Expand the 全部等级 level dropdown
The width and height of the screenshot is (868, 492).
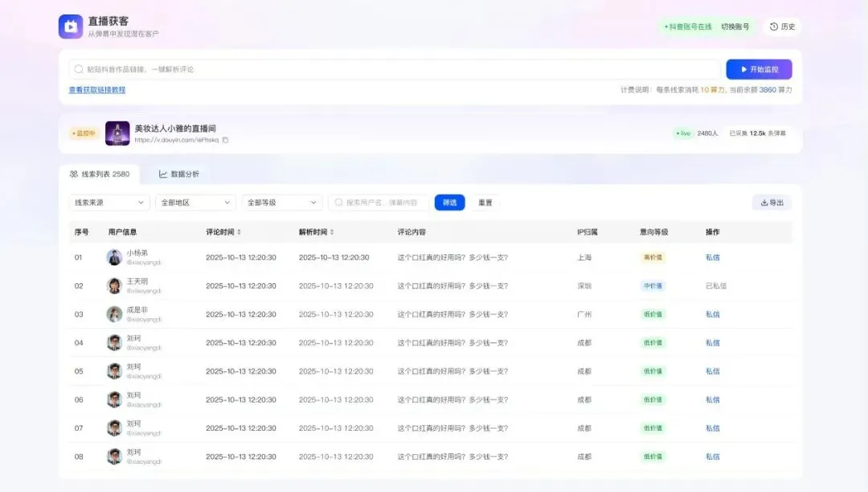click(281, 202)
